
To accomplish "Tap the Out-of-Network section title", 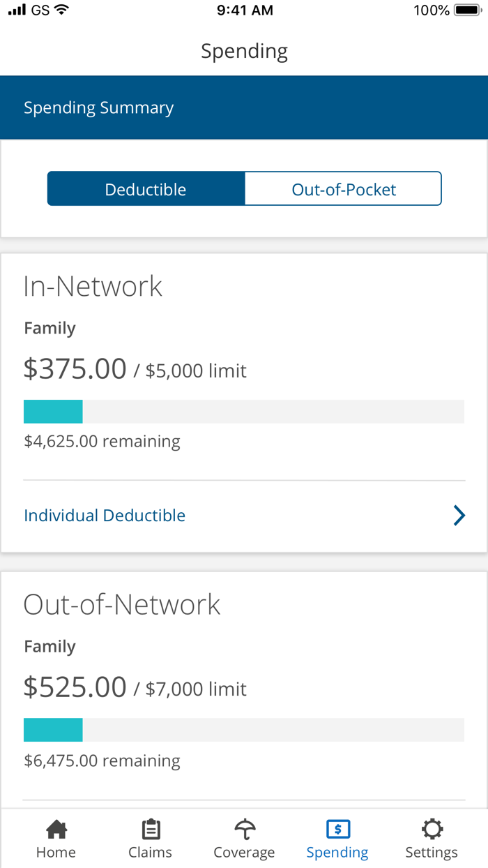I will click(x=122, y=604).
